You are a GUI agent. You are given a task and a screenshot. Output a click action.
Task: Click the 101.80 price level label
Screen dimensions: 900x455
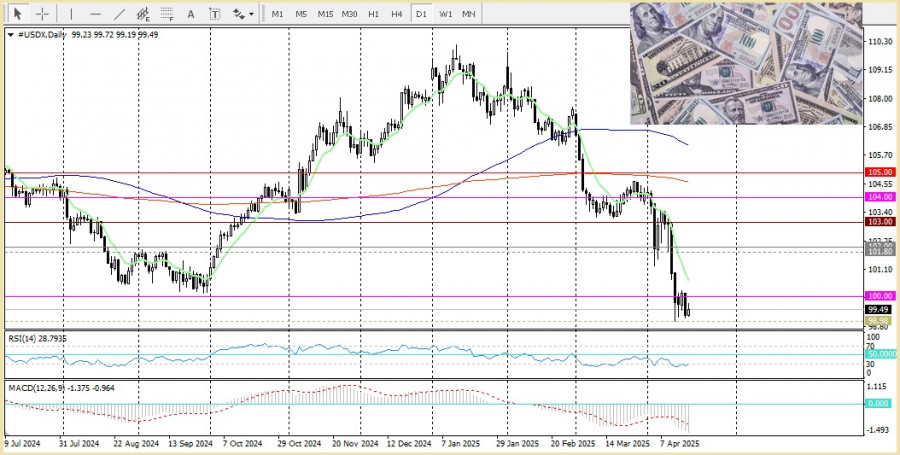[x=881, y=251]
